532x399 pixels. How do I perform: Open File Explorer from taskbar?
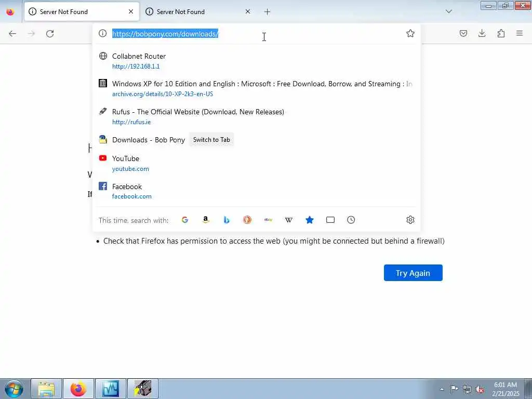tap(46, 389)
